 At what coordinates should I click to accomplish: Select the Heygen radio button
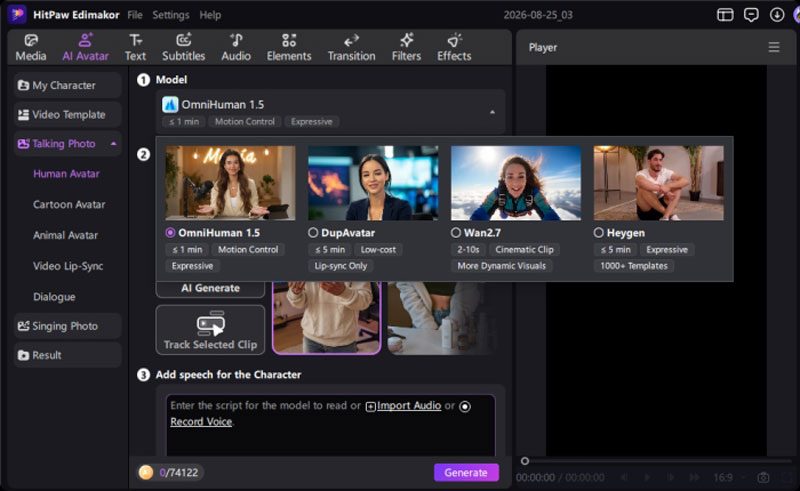pyautogui.click(x=598, y=233)
